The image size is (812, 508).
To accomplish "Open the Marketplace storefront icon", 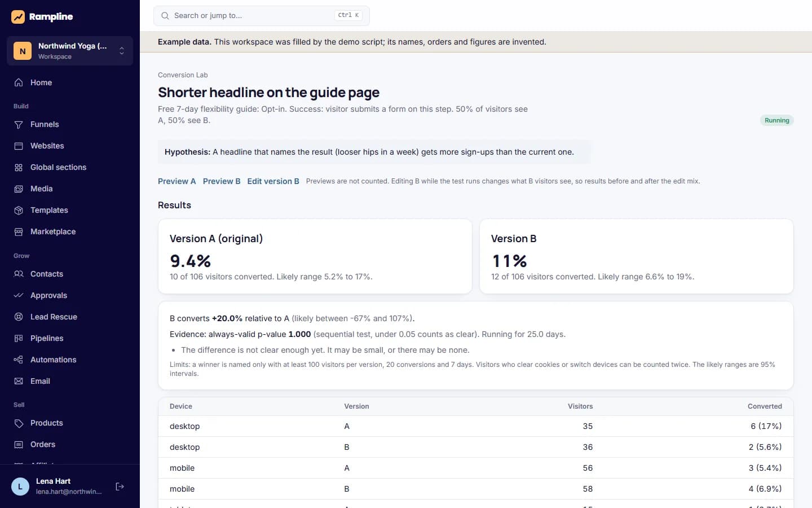I will pos(19,231).
